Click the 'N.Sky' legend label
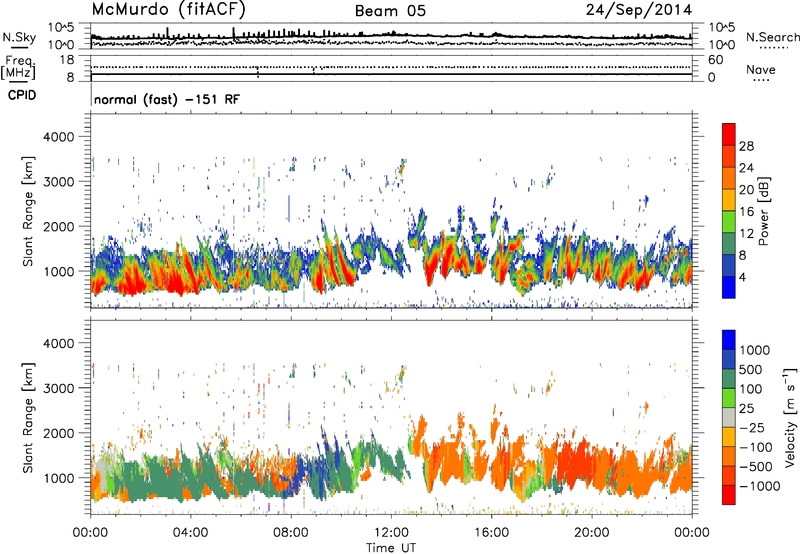 point(19,37)
